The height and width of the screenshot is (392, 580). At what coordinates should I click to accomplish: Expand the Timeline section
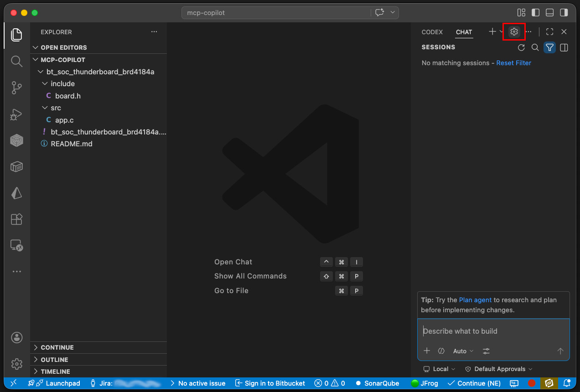tap(98, 371)
